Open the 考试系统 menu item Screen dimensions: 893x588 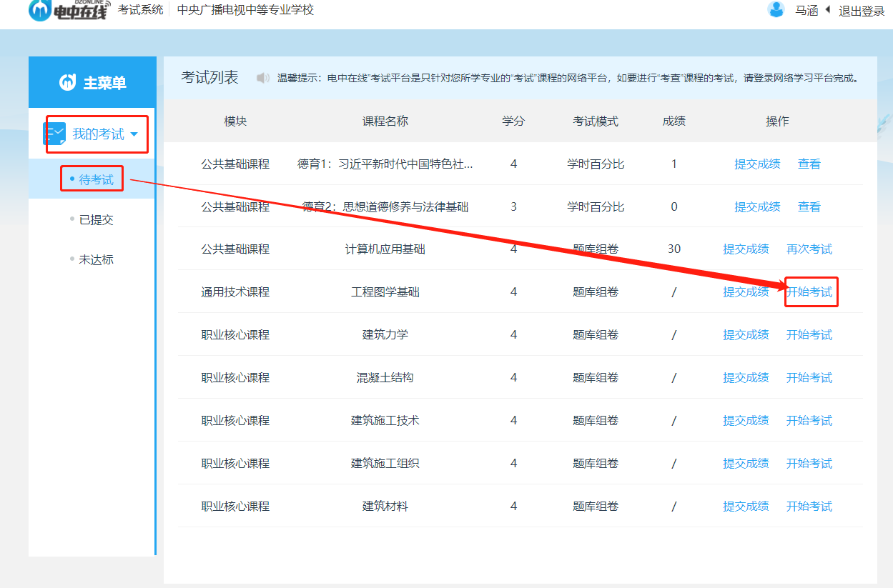(140, 10)
